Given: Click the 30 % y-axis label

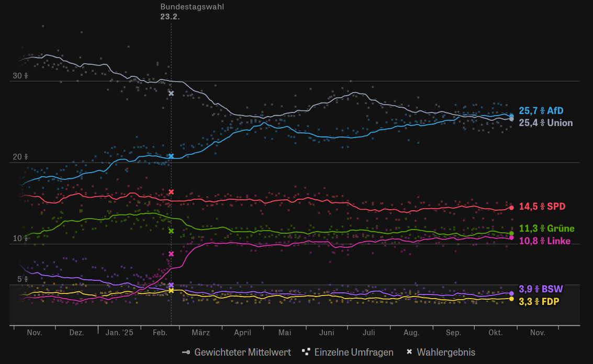Looking at the screenshot, I should point(20,76).
